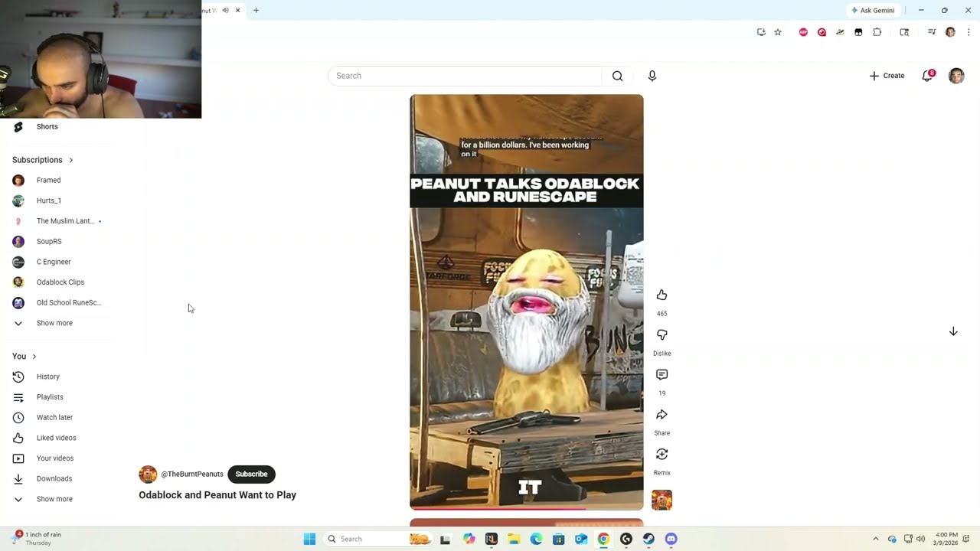This screenshot has height=551, width=980.
Task: Launch Steam from the taskbar
Action: coord(648,539)
